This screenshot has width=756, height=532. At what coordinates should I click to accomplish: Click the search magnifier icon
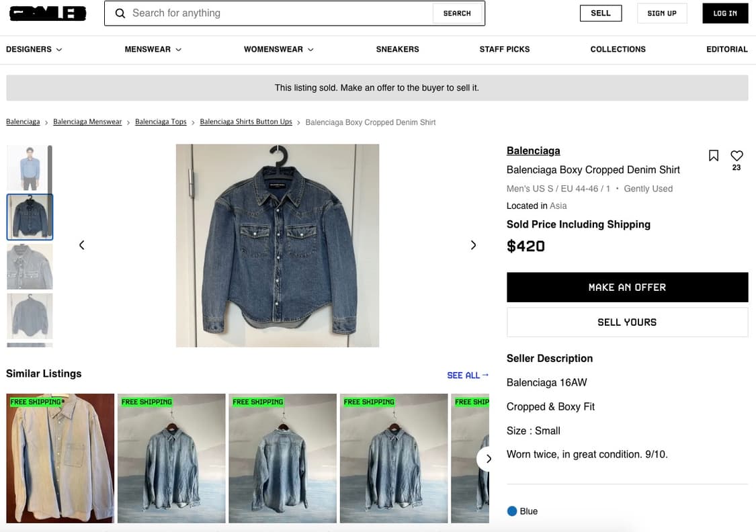coord(120,13)
